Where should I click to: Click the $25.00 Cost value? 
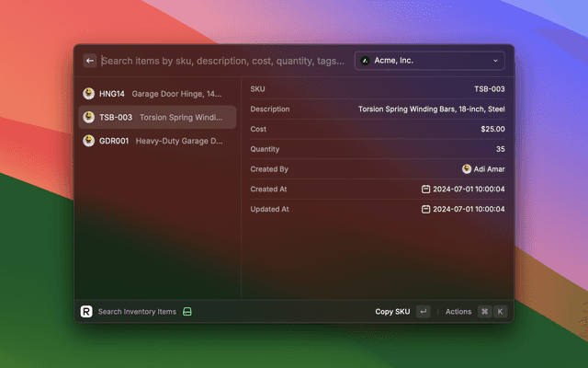(492, 129)
